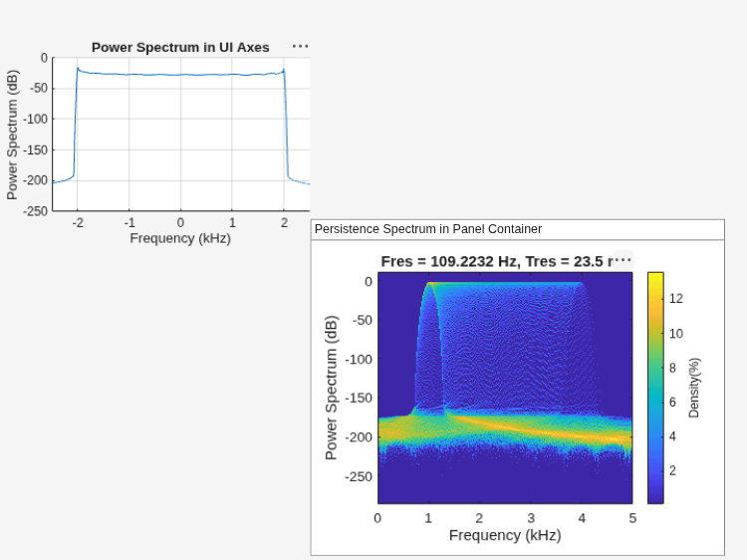The height and width of the screenshot is (560, 747).
Task: Click the '-250' y-tick of the persistence plot
Action: click(x=359, y=476)
